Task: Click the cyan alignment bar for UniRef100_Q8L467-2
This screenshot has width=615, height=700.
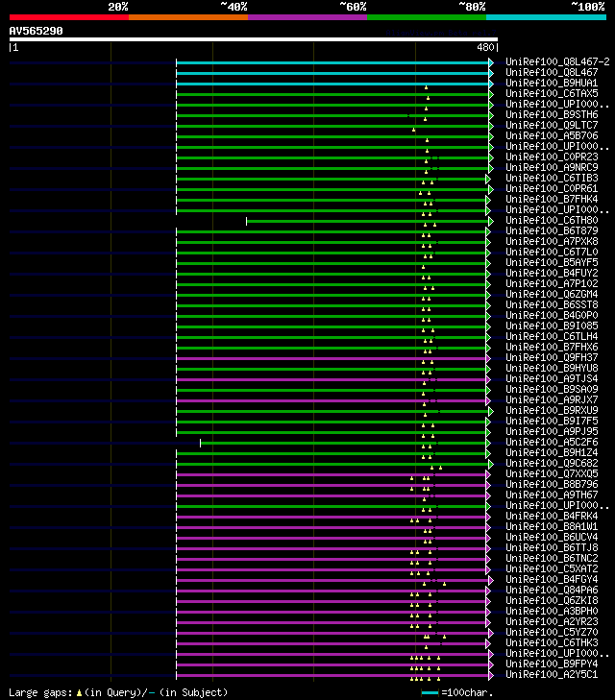Action: [x=332, y=62]
